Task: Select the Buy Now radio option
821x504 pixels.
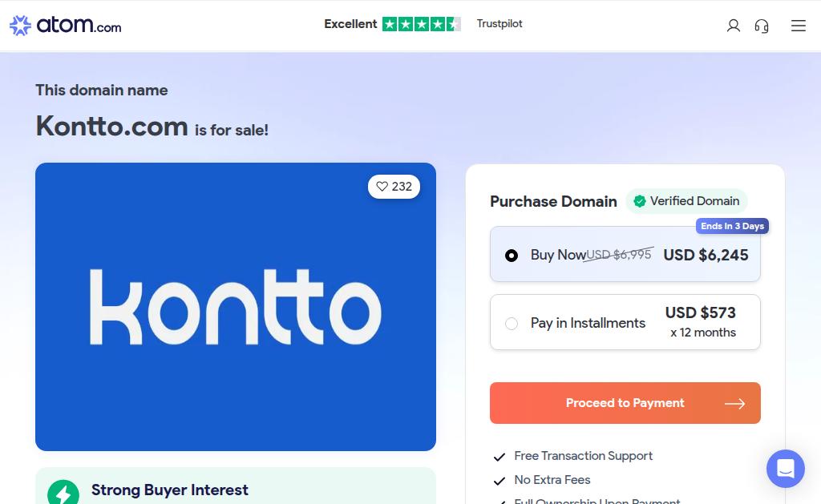Action: 512,256
